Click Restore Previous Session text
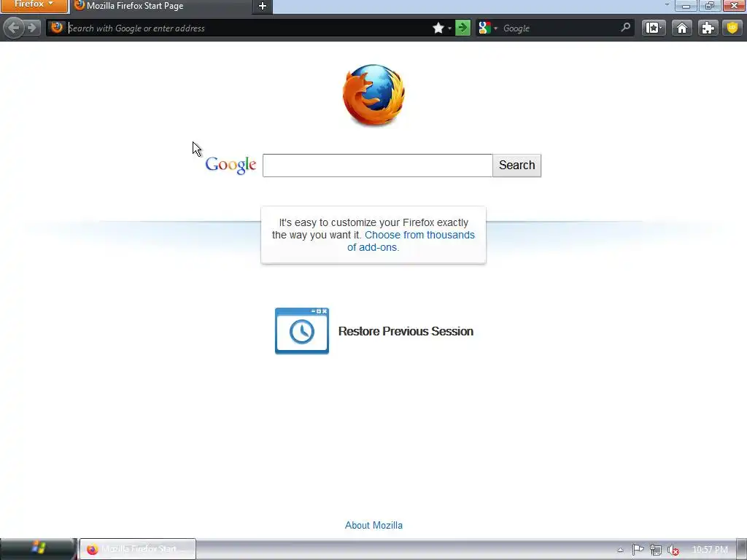This screenshot has height=560, width=747. point(406,332)
